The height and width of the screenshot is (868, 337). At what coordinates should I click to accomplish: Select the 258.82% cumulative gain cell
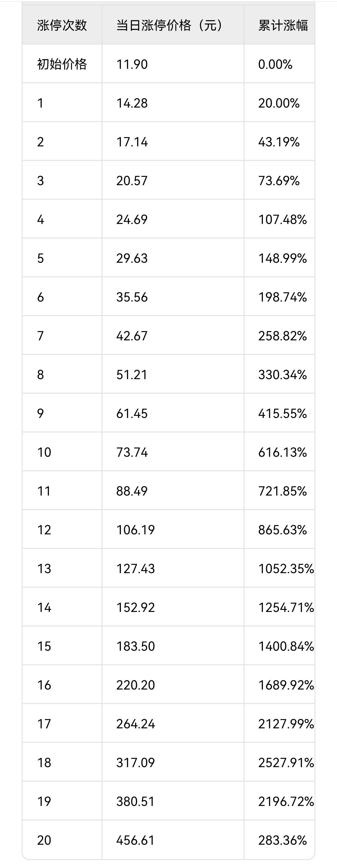(282, 336)
